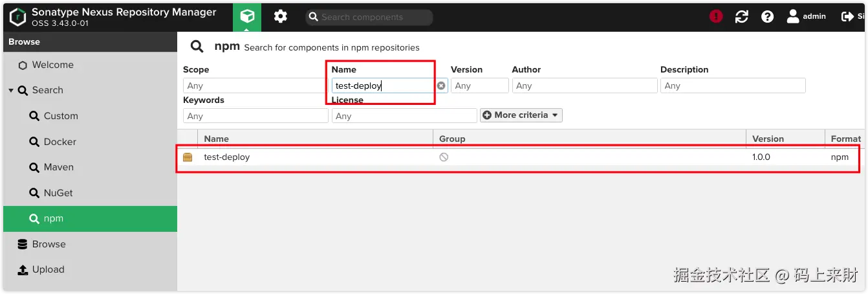
Task: Click the empty group icon in test-deploy row
Action: point(444,157)
